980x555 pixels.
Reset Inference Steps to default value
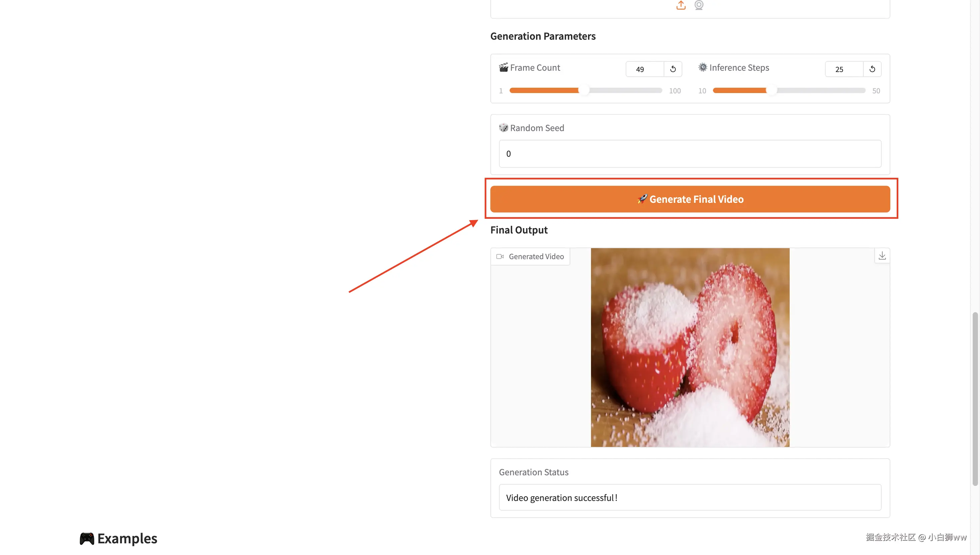(872, 69)
